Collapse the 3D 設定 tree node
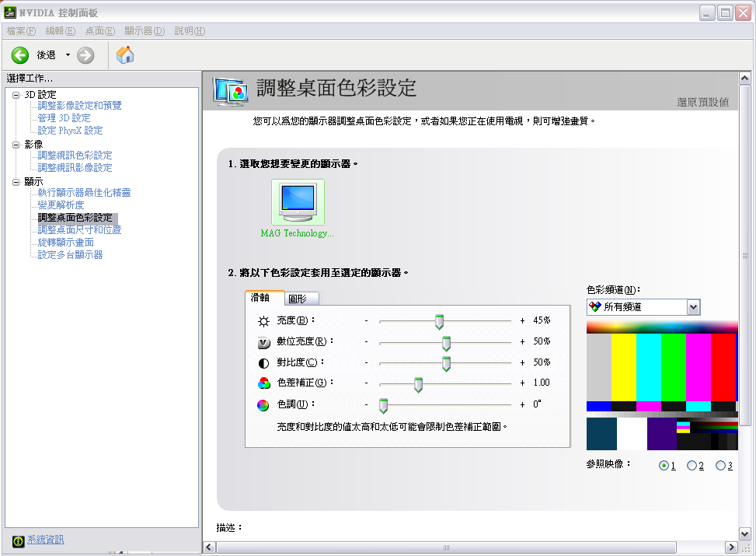Image resolution: width=756 pixels, height=556 pixels. [16, 95]
